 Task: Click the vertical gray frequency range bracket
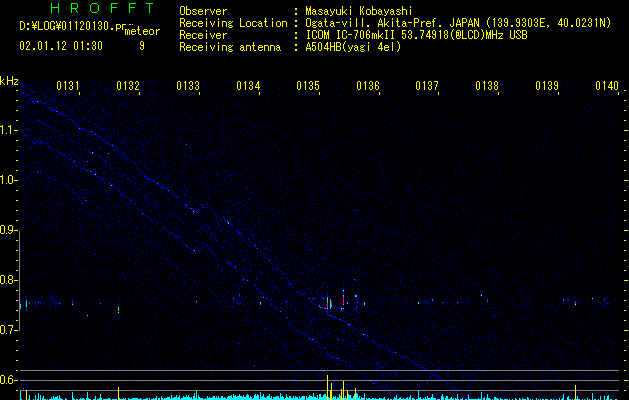pos(20,280)
